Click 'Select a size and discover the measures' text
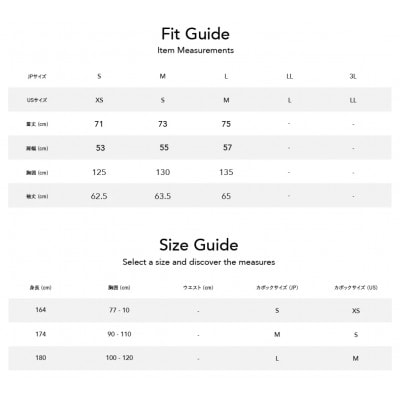 tap(199, 262)
